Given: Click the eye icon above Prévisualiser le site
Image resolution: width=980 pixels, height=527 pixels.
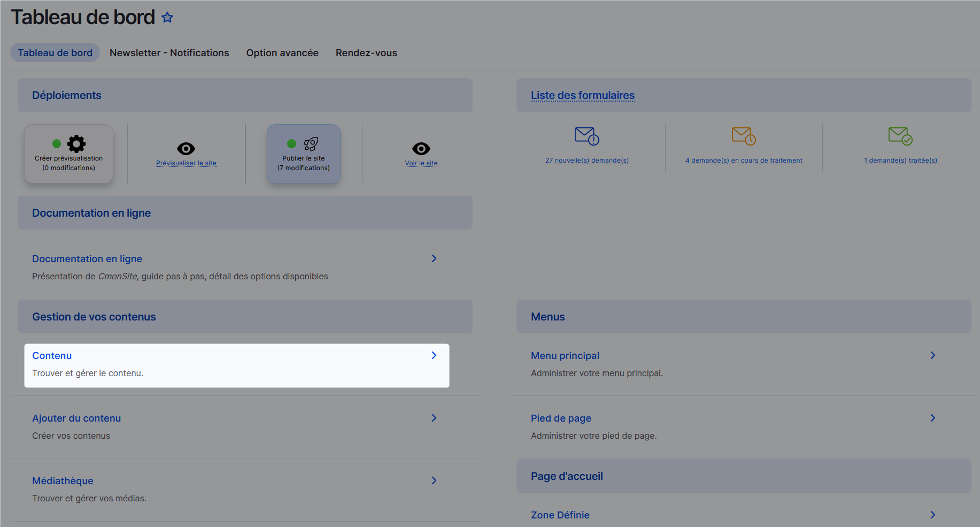Looking at the screenshot, I should [186, 148].
